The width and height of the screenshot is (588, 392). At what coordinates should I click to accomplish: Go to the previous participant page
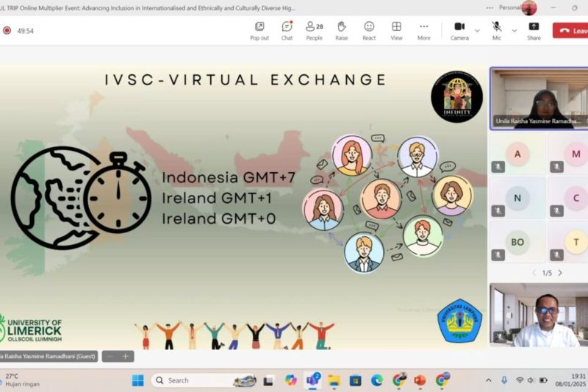[534, 273]
